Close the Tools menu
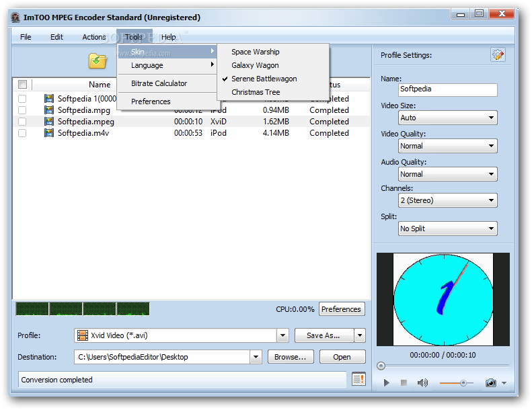Screen dimensions: 532x410 pos(134,37)
